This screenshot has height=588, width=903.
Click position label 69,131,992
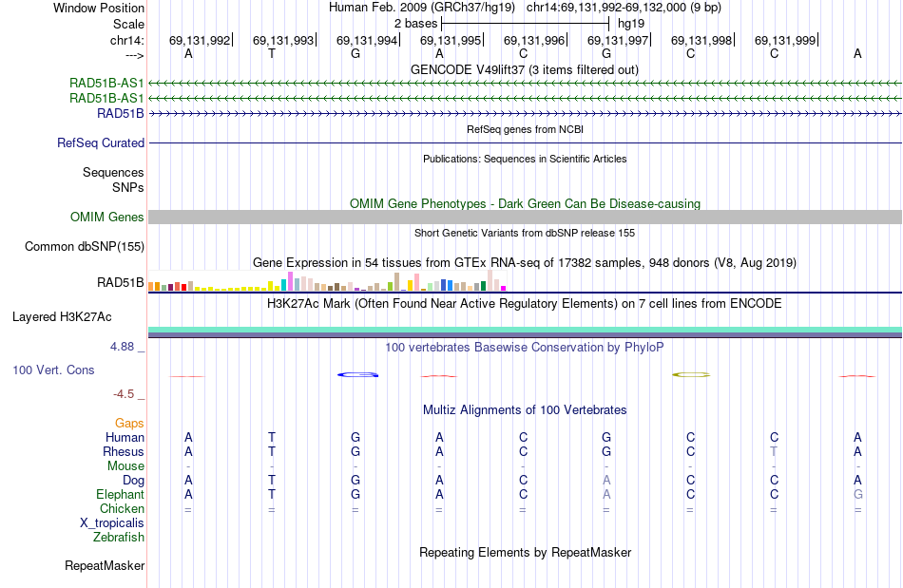pos(200,40)
